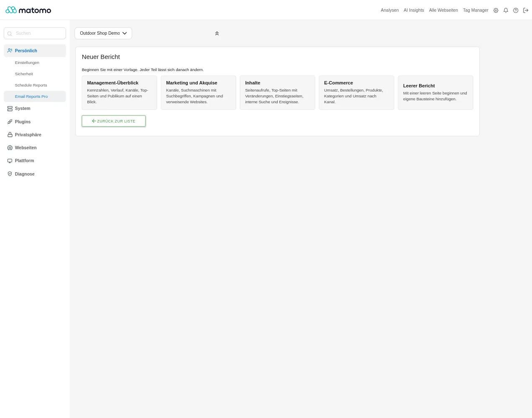Choose the Leerer Bericht template
This screenshot has width=532, height=418.
435,93
